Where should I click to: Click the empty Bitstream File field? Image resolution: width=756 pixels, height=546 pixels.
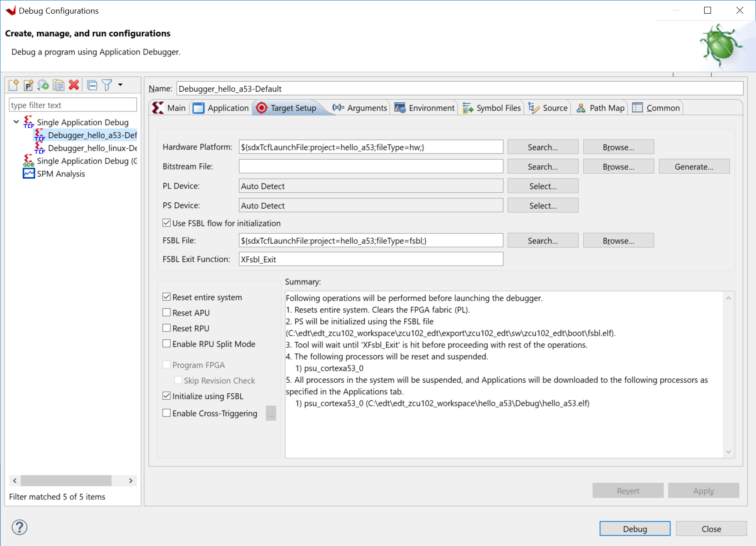click(x=371, y=166)
